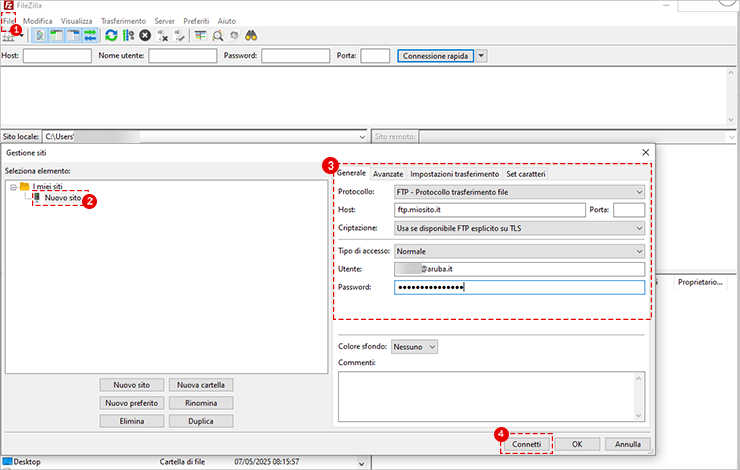Screen dimensions: 740x470
Task: Click the Duplica button
Action: click(201, 421)
